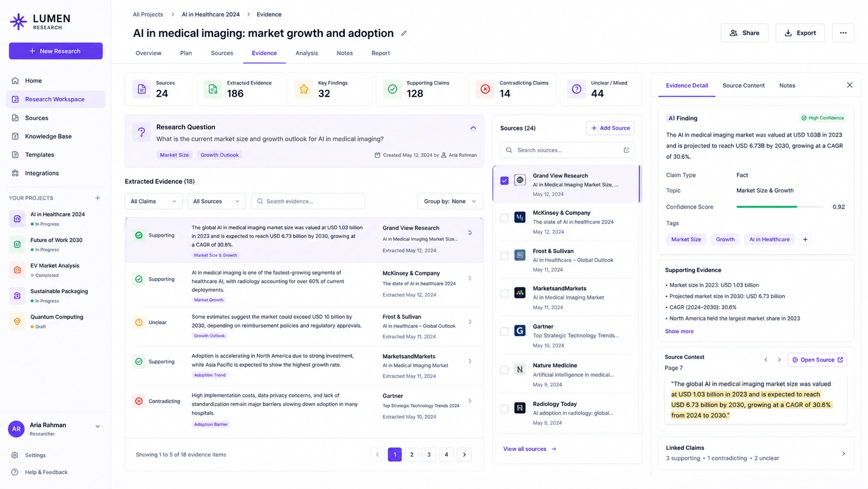Screen dimensions: 868x489
Task: Open external link icon in sources search
Action: [x=627, y=150]
